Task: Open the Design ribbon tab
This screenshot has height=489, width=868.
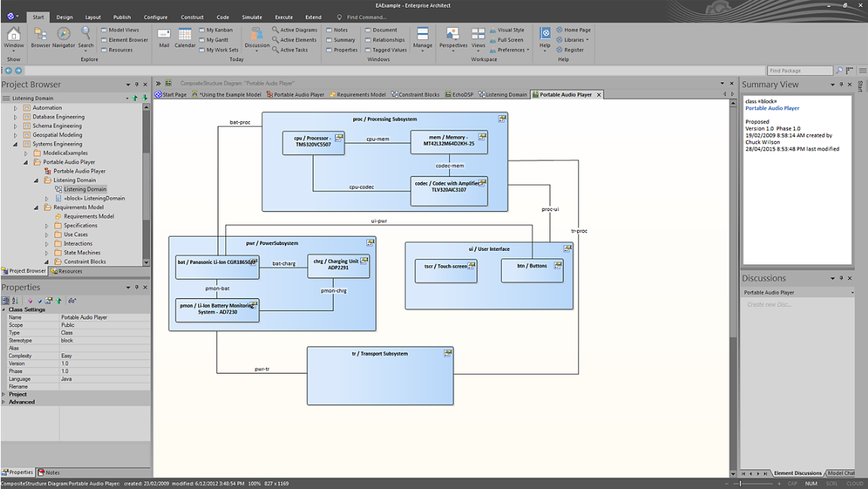Action: point(64,17)
